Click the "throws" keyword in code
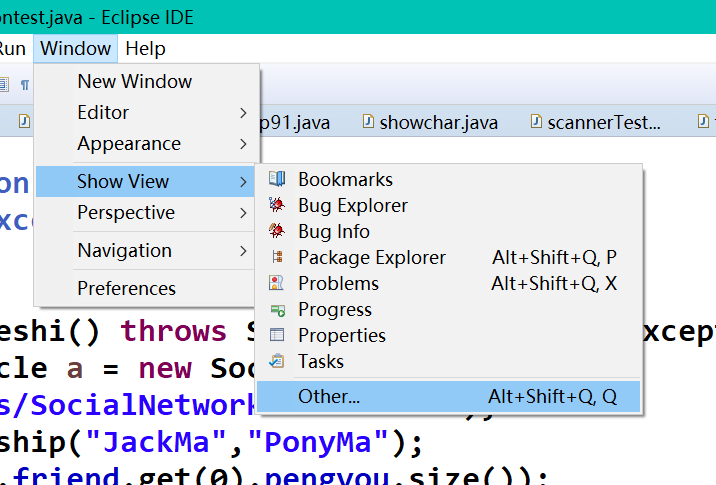 click(173, 331)
